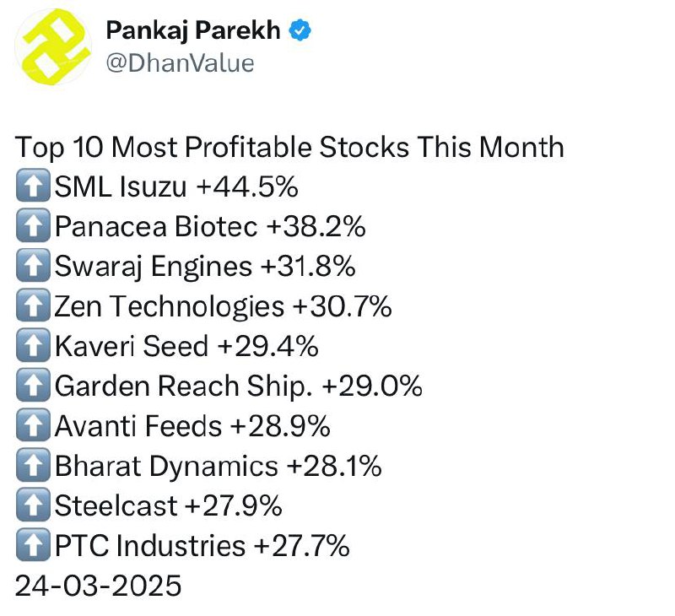Open Pankaj Parekh's yellow profile avatar
This screenshot has height=616, width=675.
[53, 47]
